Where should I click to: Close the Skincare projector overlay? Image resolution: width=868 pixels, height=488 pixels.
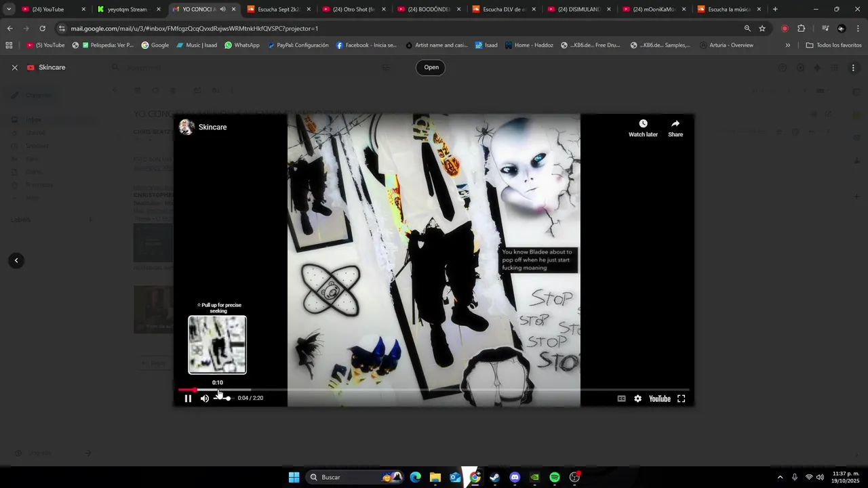coord(15,68)
